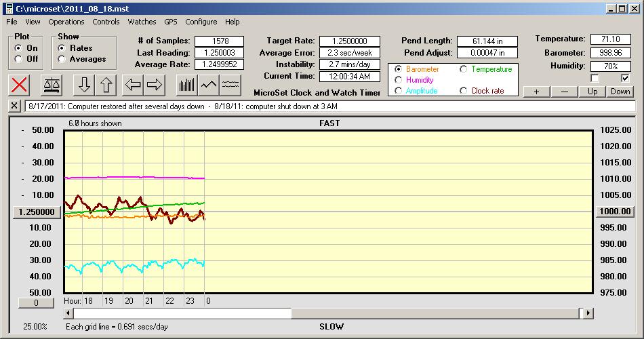Click the # of Samples value field

tap(220, 41)
